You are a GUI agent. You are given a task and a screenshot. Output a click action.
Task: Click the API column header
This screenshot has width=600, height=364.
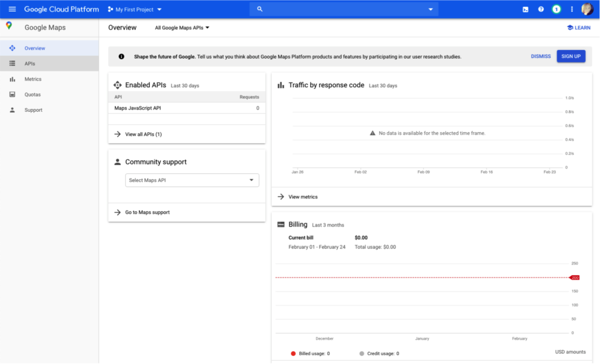click(118, 97)
